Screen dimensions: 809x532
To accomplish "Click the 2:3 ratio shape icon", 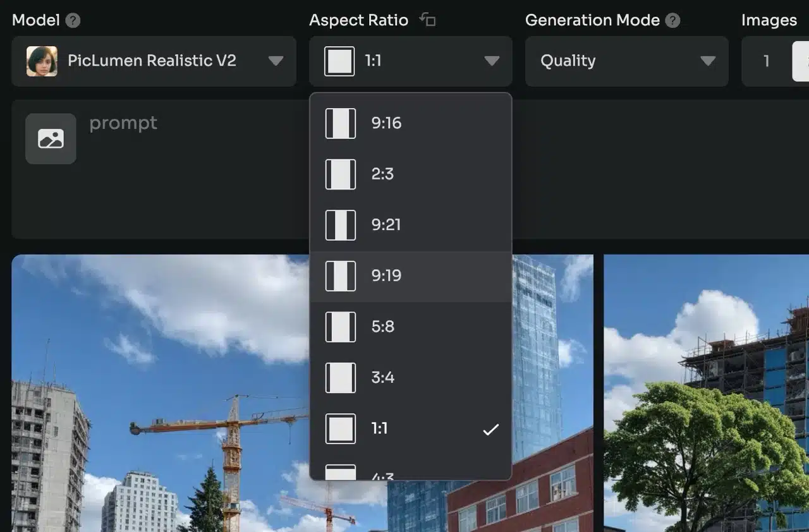I will pyautogui.click(x=340, y=174).
